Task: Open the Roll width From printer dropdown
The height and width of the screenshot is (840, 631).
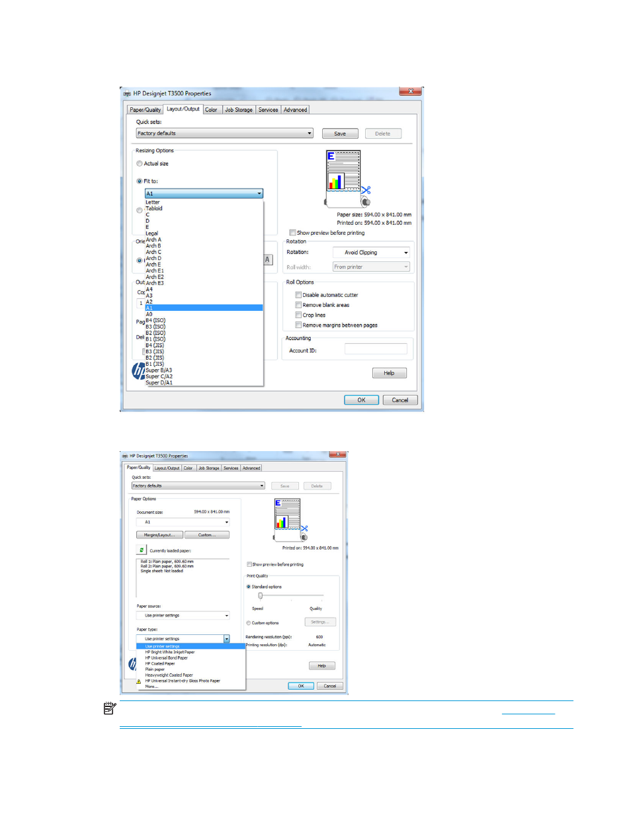Action: [x=371, y=267]
